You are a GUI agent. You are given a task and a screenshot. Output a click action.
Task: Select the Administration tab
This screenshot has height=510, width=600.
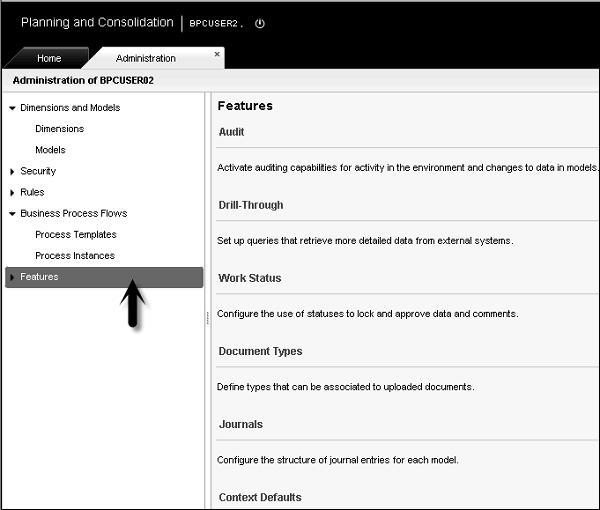click(x=146, y=59)
